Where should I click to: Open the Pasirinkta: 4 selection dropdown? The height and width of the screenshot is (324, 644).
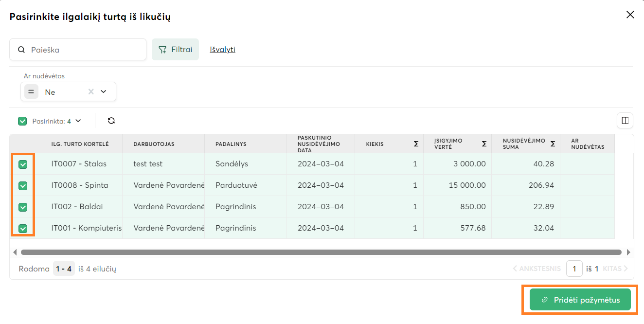click(x=78, y=121)
